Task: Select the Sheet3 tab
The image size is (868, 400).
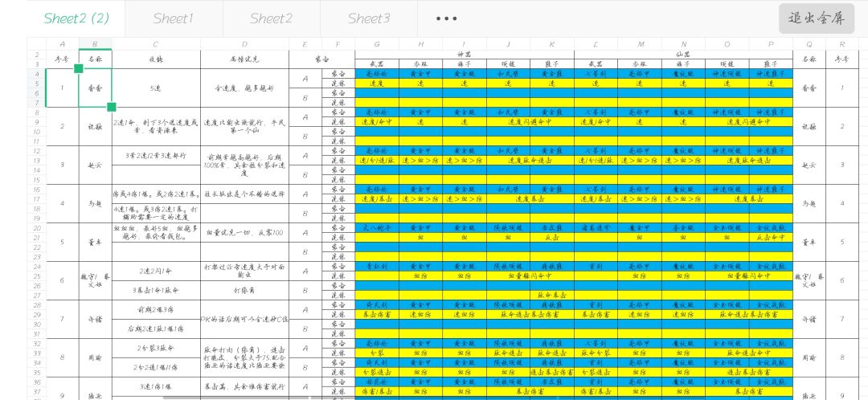Action: tap(369, 18)
